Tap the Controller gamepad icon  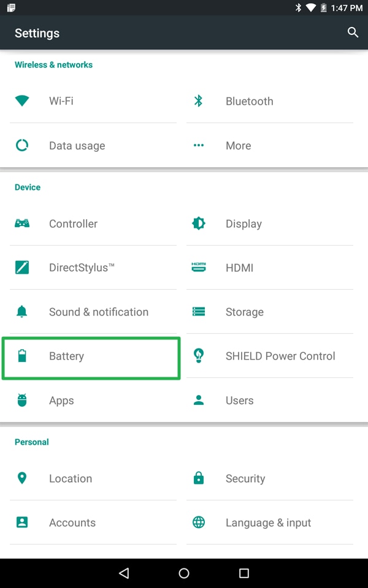coord(22,224)
